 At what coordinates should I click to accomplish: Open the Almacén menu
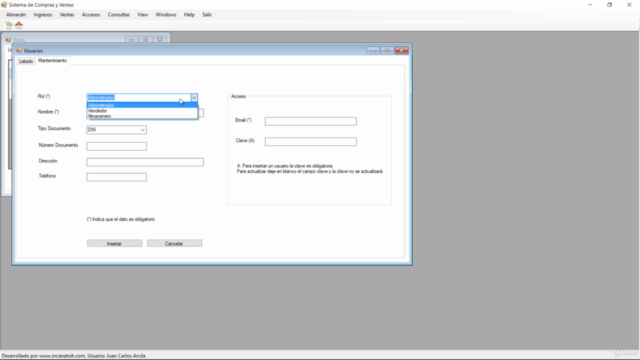coord(16,15)
